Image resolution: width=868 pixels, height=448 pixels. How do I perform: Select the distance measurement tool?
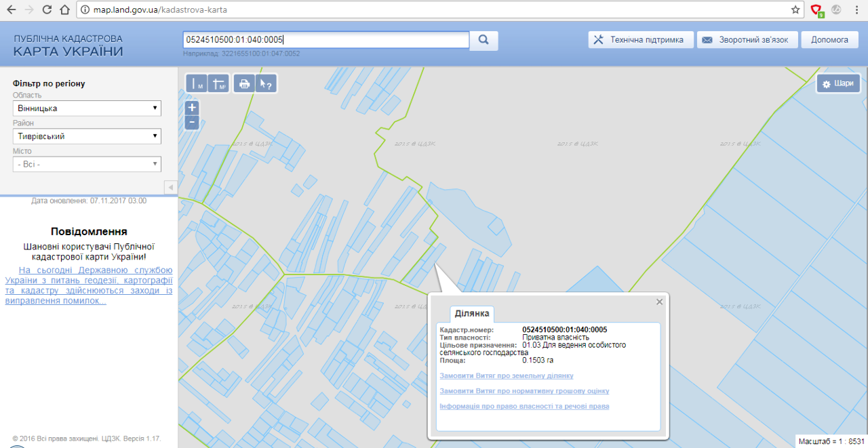[x=196, y=83]
